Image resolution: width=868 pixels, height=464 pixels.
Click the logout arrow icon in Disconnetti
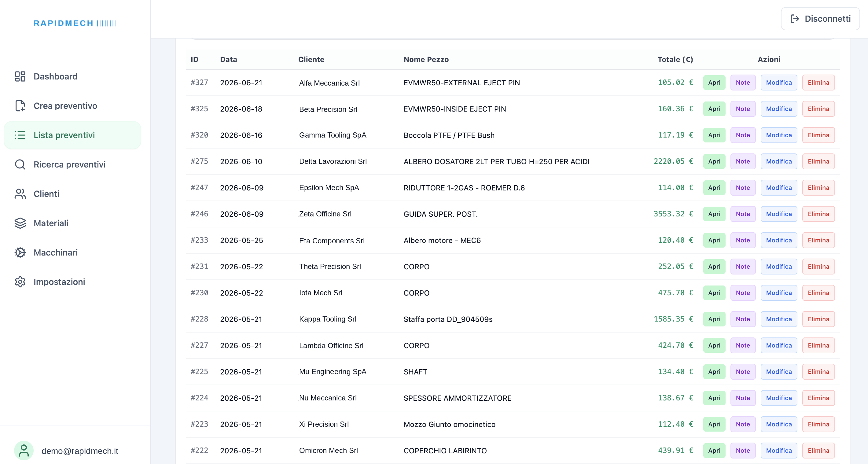[795, 19]
